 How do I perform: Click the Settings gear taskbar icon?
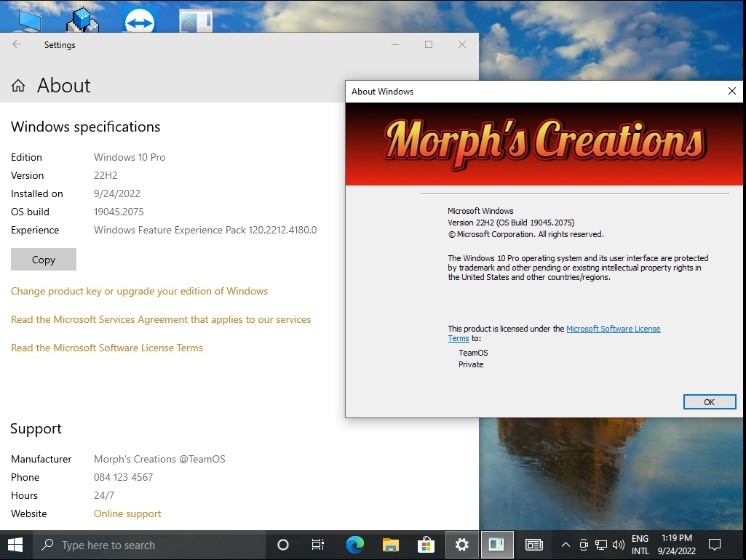[461, 545]
